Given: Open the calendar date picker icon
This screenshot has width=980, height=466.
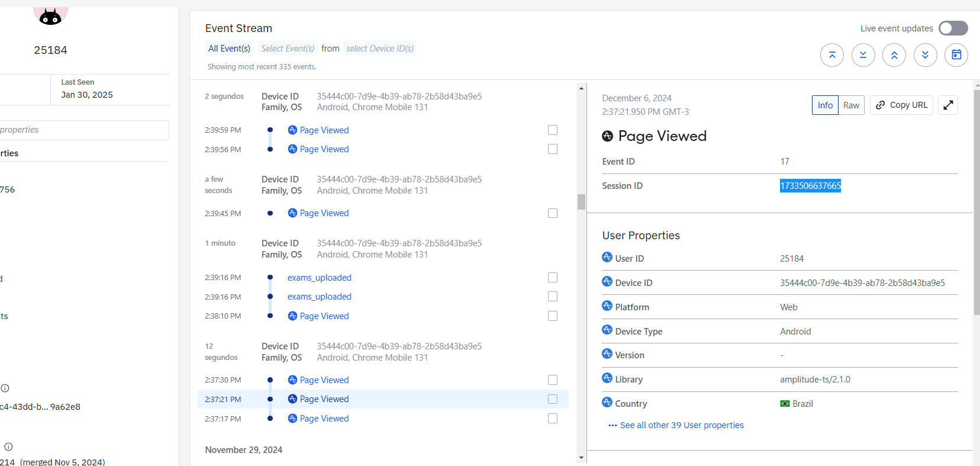Looking at the screenshot, I should click(x=956, y=55).
